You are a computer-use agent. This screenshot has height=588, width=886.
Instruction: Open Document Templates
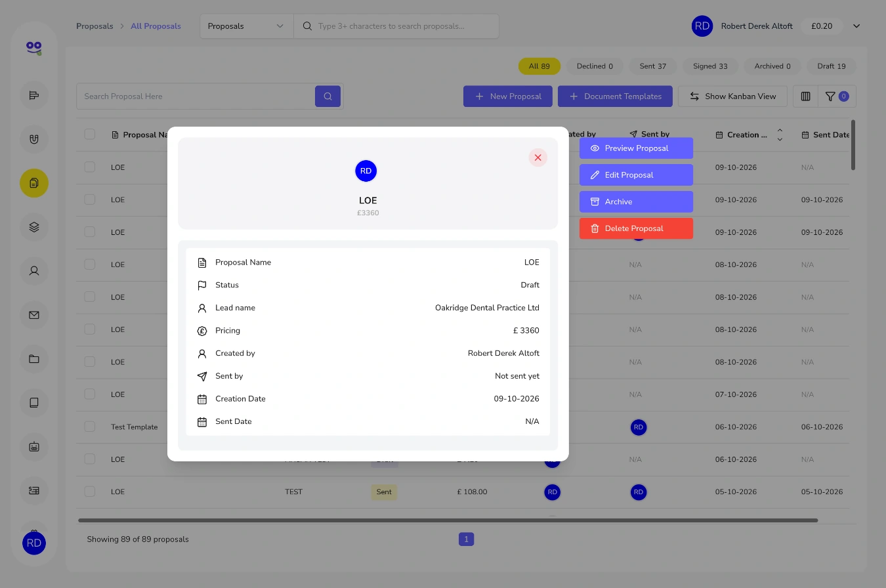(x=615, y=96)
